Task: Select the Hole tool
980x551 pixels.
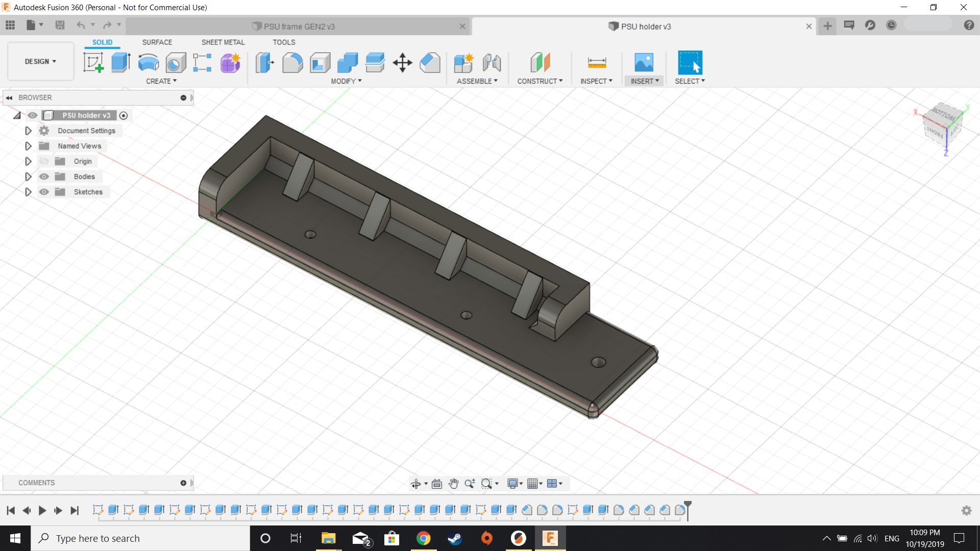Action: click(x=176, y=63)
